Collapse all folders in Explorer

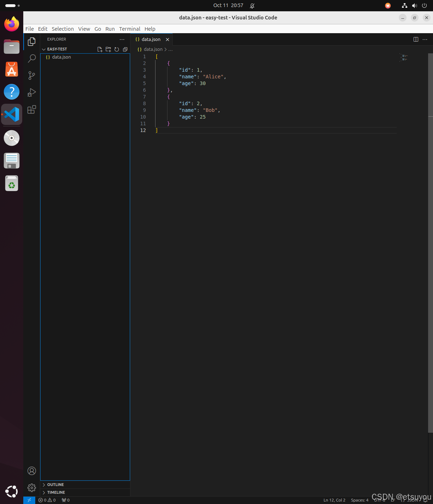(x=125, y=49)
